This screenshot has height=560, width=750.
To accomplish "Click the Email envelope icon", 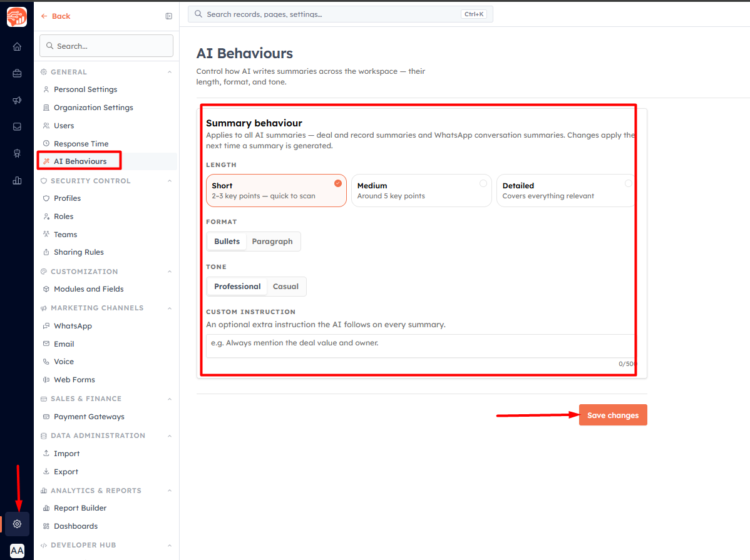I will click(46, 344).
